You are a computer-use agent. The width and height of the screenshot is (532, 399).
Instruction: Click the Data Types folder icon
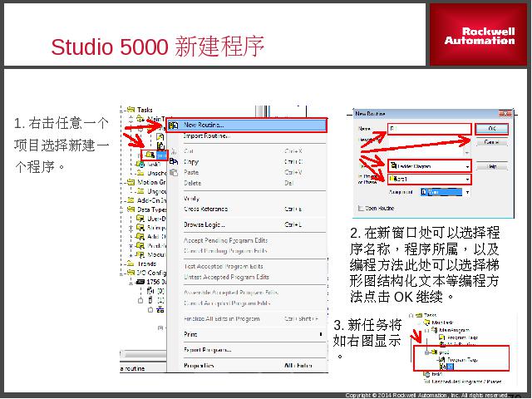pos(131,209)
